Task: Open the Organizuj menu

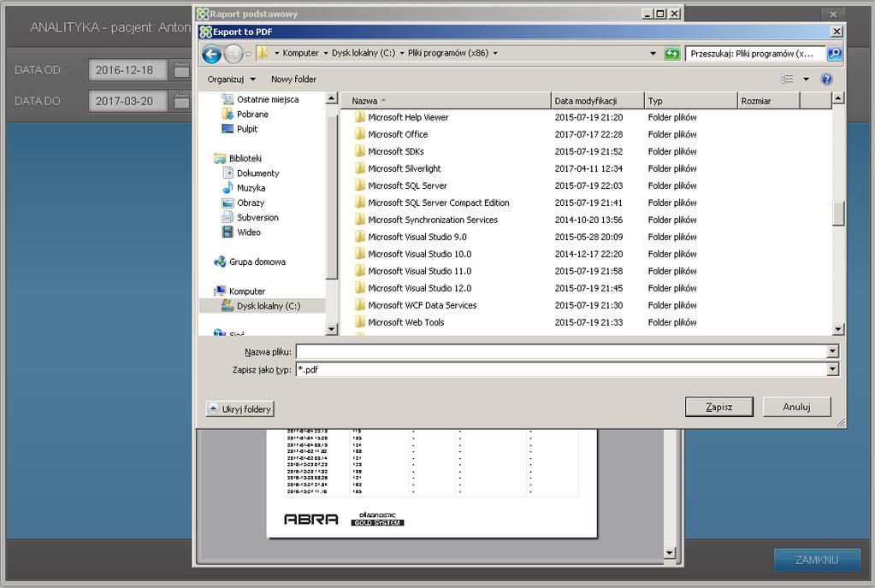Action: click(x=231, y=79)
